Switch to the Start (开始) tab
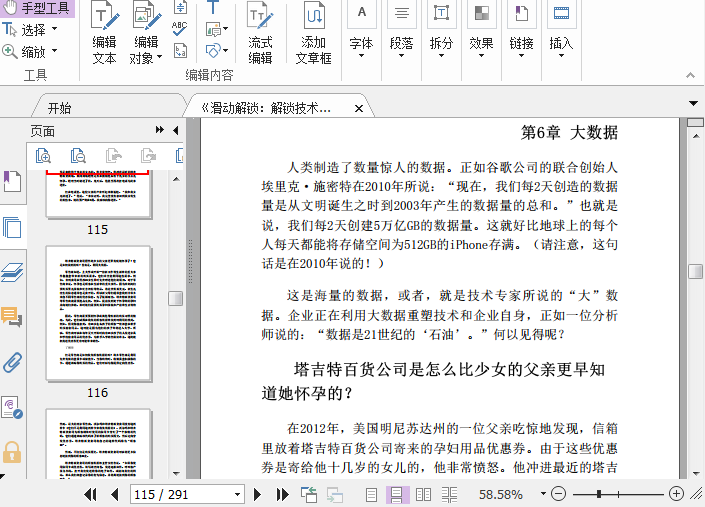The image size is (705, 507). click(x=59, y=108)
